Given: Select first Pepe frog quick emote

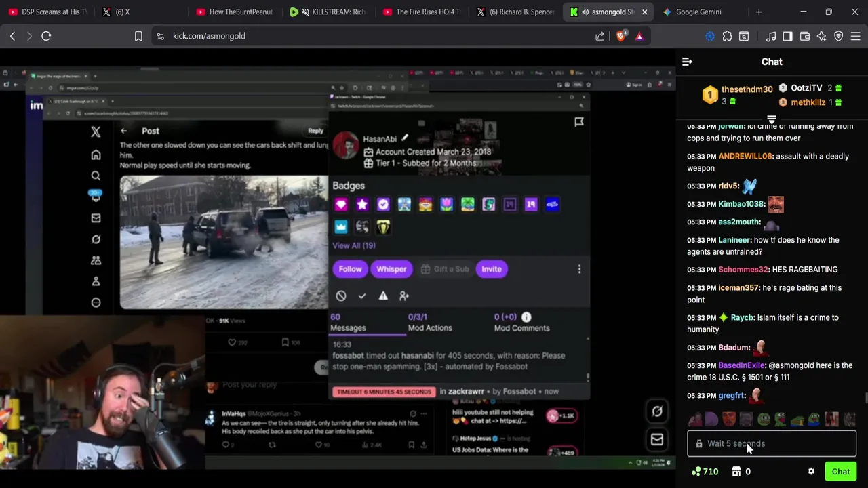Looking at the screenshot, I should tap(764, 420).
